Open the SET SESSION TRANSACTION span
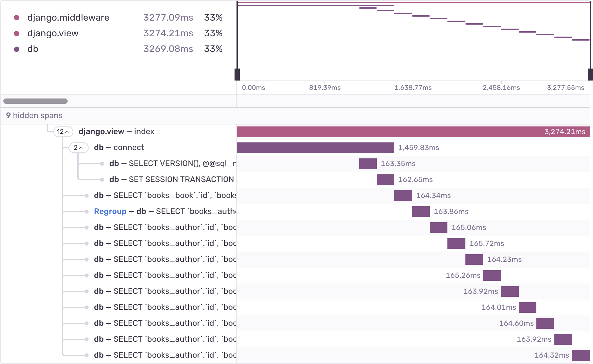The image size is (593, 364). pyautogui.click(x=171, y=180)
